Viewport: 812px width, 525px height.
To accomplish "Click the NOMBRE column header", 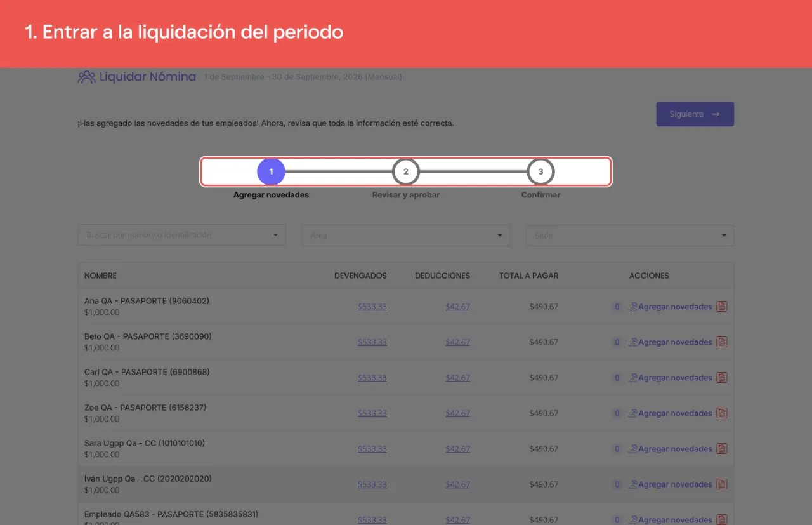I will point(100,276).
